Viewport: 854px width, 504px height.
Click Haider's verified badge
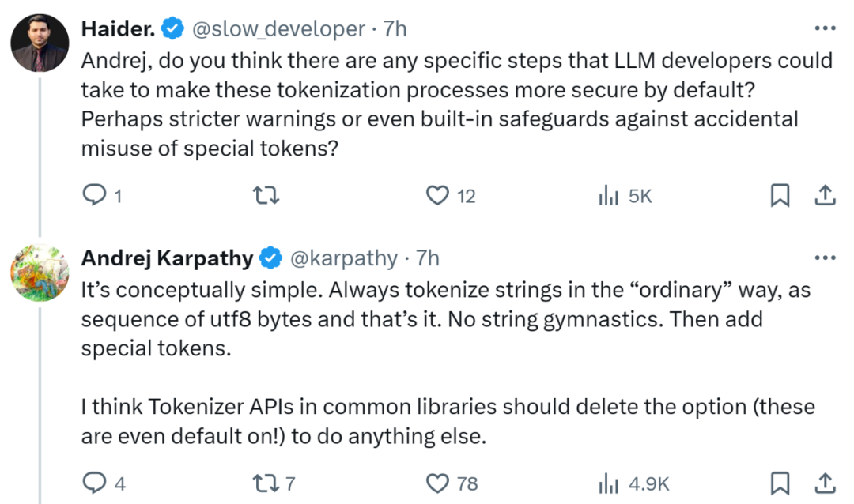pyautogui.click(x=172, y=29)
